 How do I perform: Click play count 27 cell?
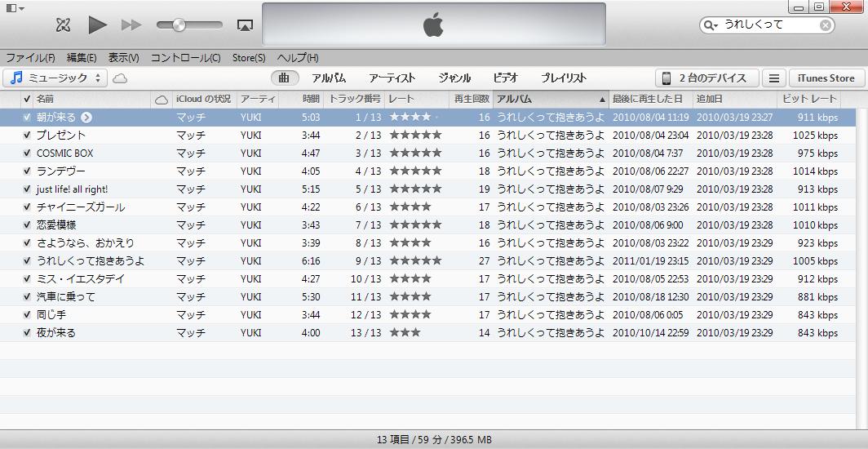coord(485,261)
